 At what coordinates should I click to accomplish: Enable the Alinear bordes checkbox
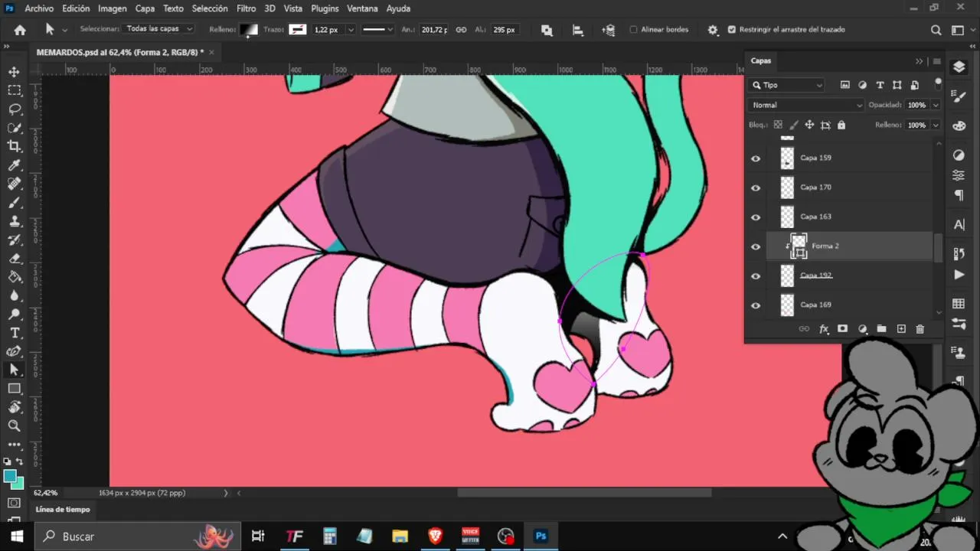pos(634,30)
